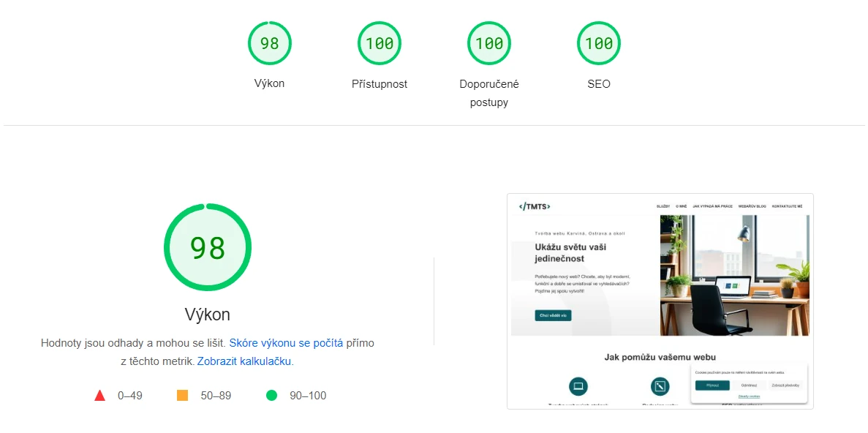Open the Zobrazit kalkulačku link
This screenshot has width=868, height=433.
tap(245, 361)
